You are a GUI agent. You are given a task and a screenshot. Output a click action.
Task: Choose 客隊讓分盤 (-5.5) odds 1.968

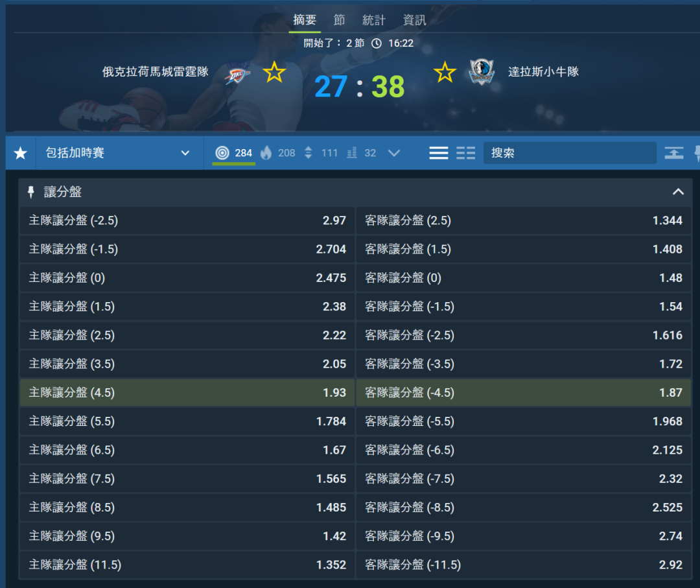(523, 421)
